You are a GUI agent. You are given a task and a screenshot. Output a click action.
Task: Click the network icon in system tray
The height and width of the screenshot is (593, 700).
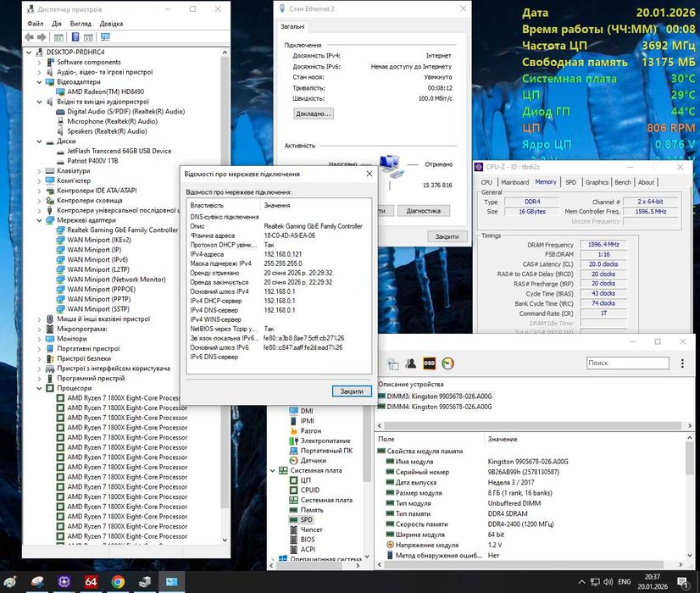pyautogui.click(x=595, y=582)
